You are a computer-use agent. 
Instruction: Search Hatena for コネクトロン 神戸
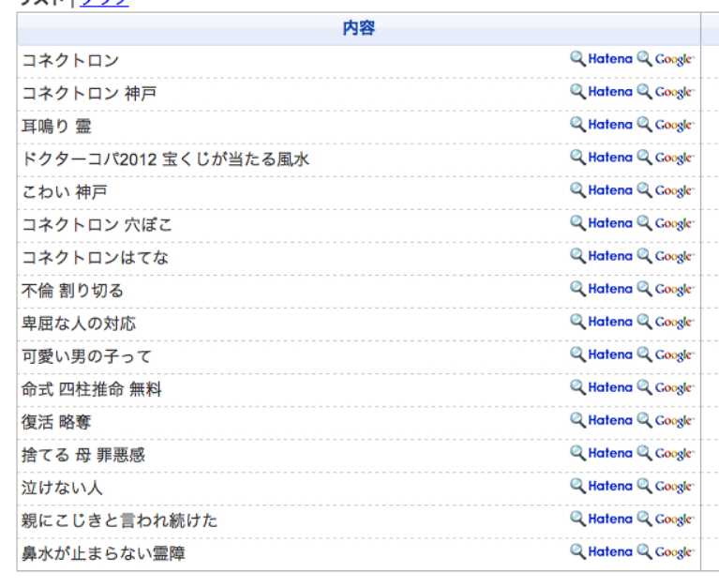[601, 92]
